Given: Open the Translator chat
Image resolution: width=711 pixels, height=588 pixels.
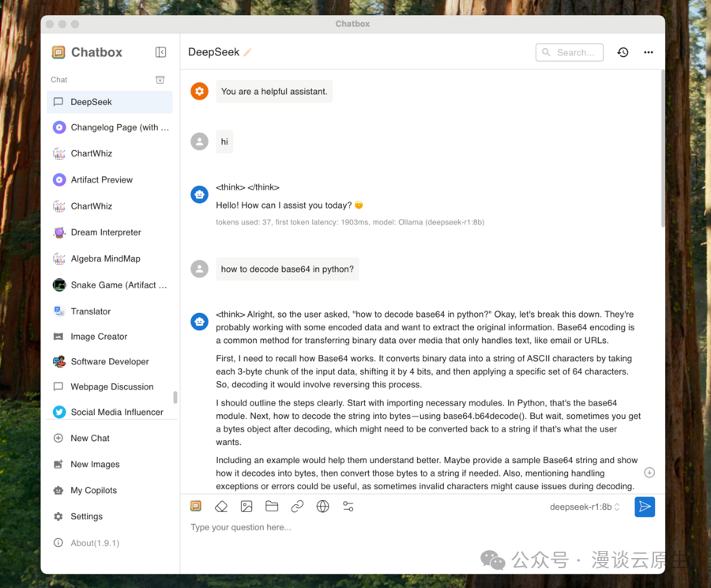Looking at the screenshot, I should click(x=109, y=311).
